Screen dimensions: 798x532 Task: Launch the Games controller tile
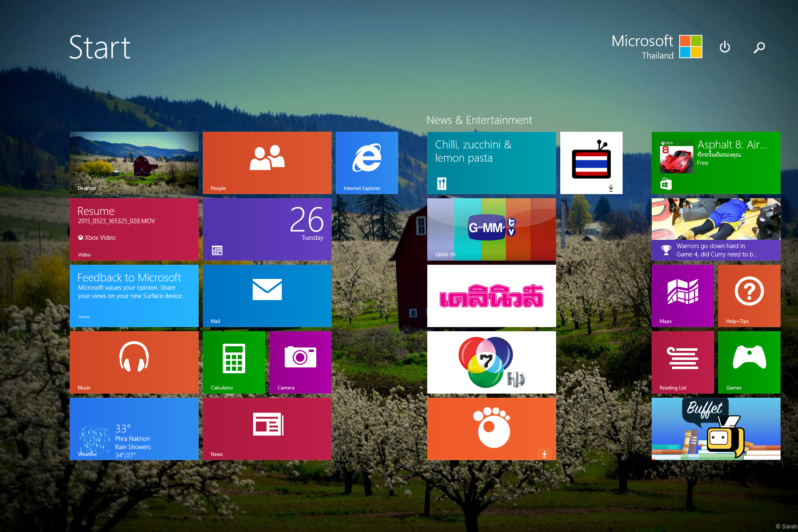click(x=749, y=362)
